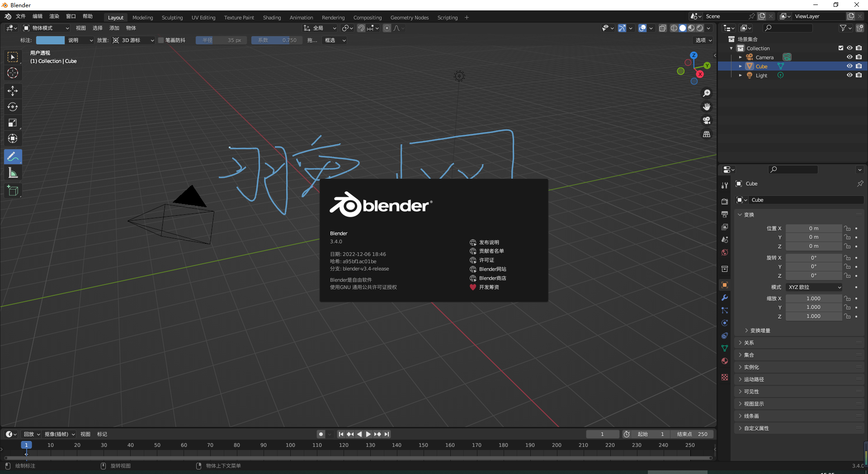This screenshot has height=474, width=868.
Task: Open Modifier properties with the wrench icon
Action: coord(724,298)
